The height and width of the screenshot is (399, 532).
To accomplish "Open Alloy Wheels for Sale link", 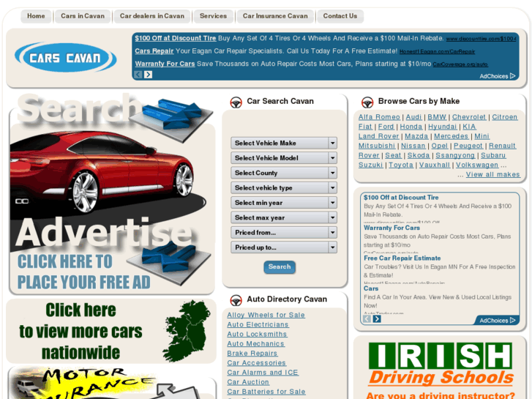I will click(266, 315).
